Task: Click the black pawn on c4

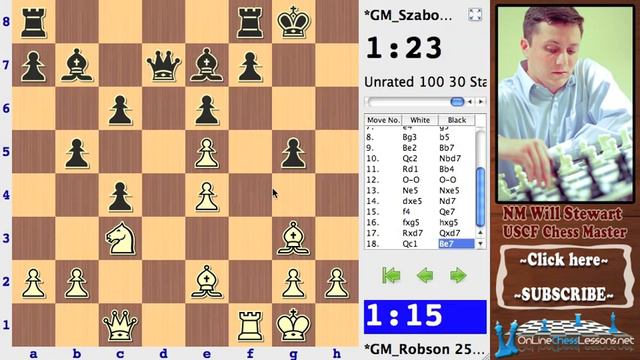Action: pos(120,196)
